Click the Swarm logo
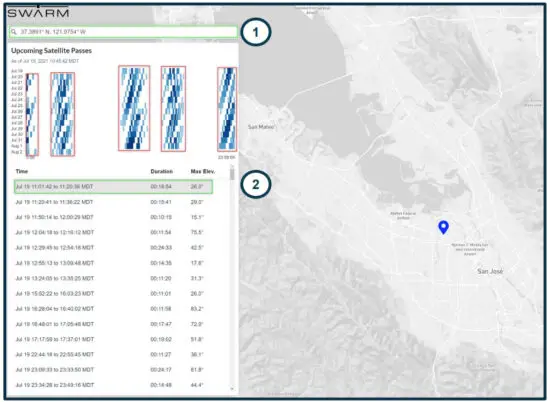The image size is (550, 402). pyautogui.click(x=38, y=12)
